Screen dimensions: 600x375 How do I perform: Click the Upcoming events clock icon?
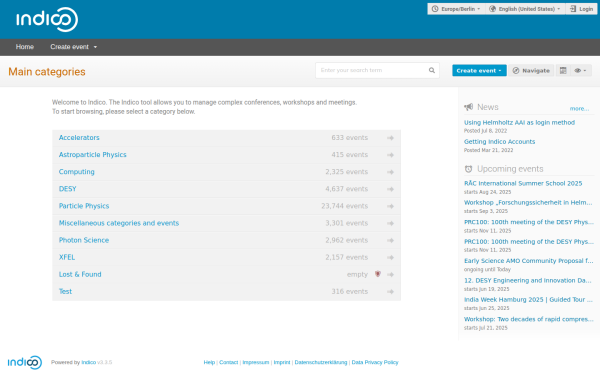coord(468,169)
